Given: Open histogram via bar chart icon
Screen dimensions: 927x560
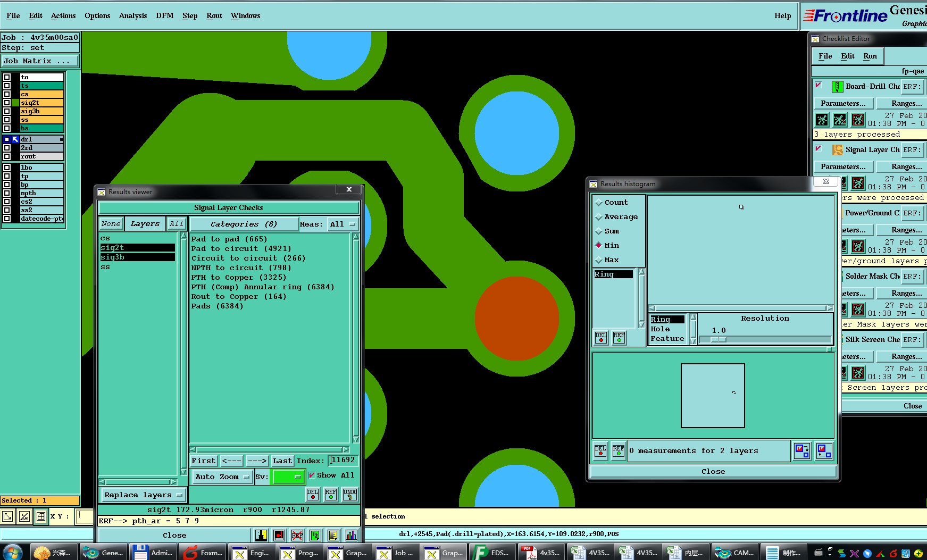Looking at the screenshot, I should point(352,535).
